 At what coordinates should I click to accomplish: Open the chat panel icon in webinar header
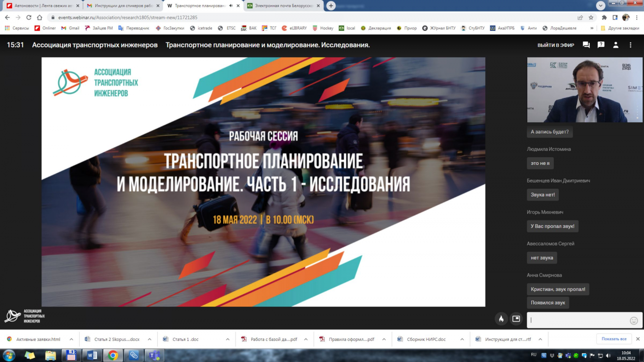(x=586, y=45)
